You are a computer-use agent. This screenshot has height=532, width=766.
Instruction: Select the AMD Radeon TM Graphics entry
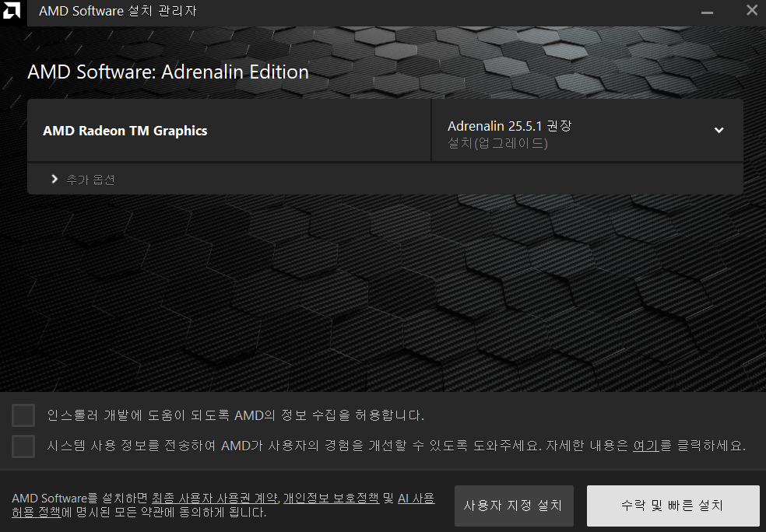point(125,130)
